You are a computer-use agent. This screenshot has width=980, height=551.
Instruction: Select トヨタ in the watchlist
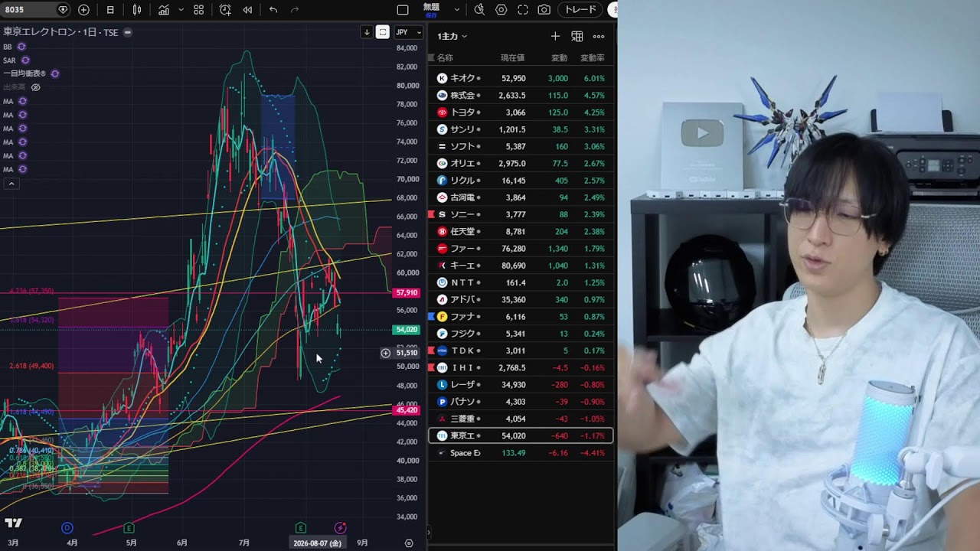coord(521,112)
